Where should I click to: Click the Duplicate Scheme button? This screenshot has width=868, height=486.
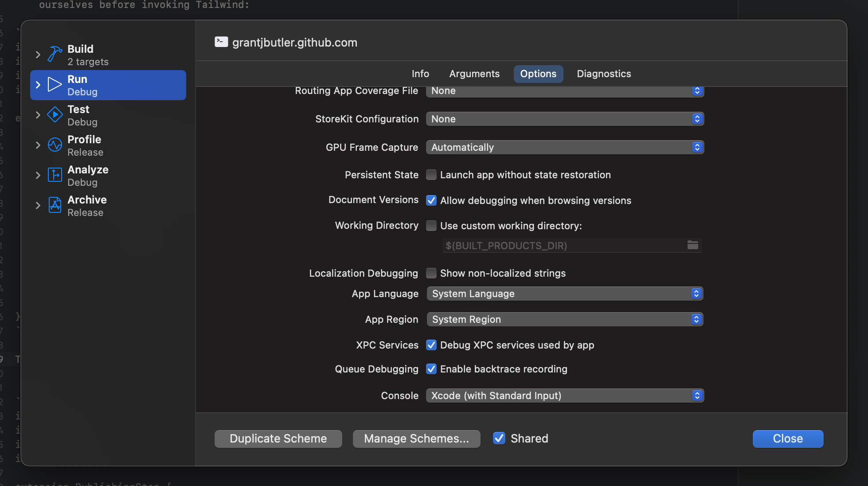click(278, 438)
